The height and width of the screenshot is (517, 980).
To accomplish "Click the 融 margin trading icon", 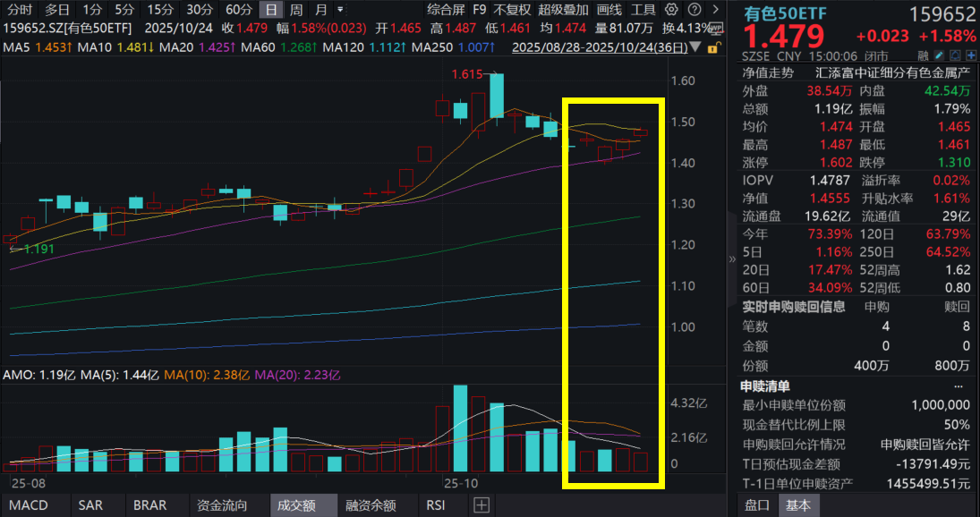I will click(923, 55).
